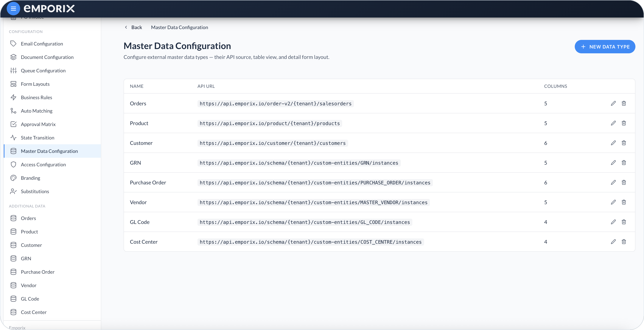Open Cost Center under Additional Data

pyautogui.click(x=52, y=312)
